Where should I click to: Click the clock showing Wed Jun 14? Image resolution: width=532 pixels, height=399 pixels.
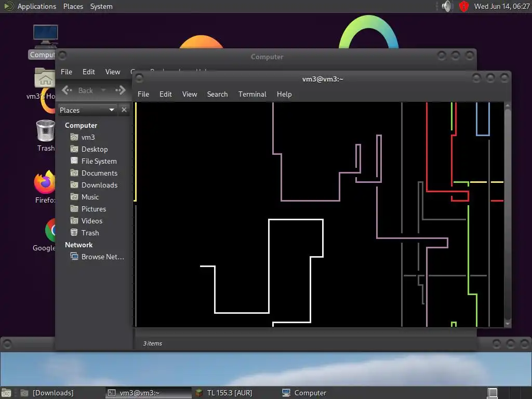[501, 6]
